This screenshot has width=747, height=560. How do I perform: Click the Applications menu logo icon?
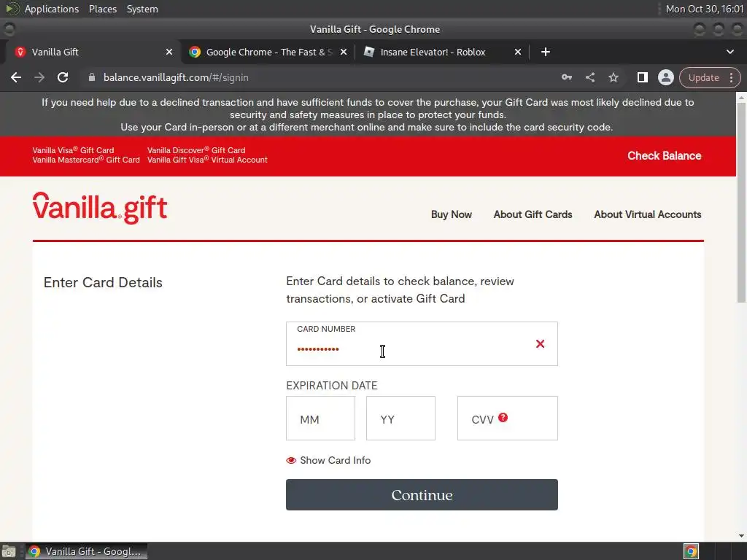[x=12, y=9]
